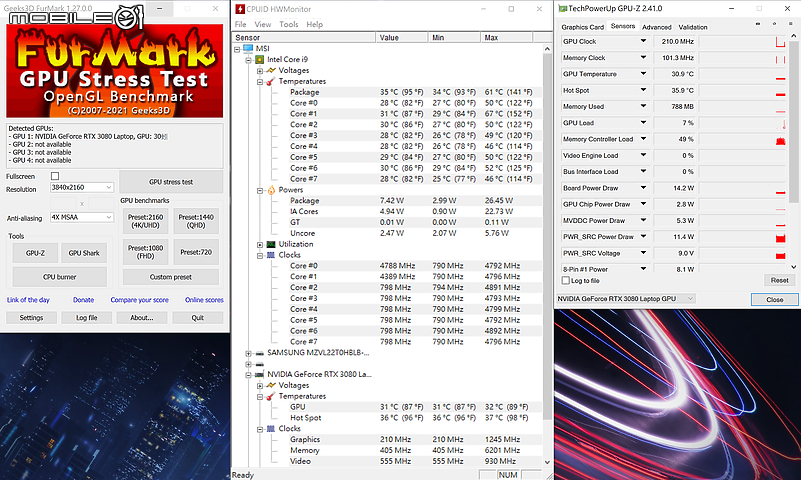Image resolution: width=801 pixels, height=480 pixels.
Task: Open the GPU-Z hamburger menu icon
Action: (x=790, y=23)
